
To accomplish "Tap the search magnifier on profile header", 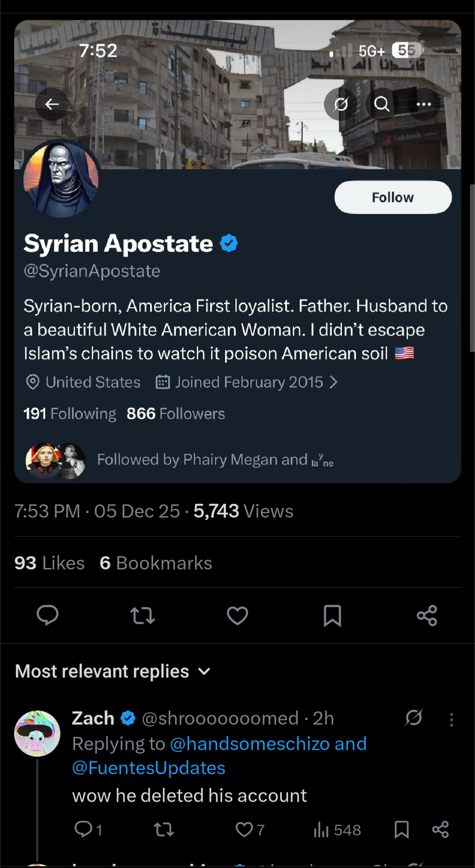I will click(x=382, y=104).
